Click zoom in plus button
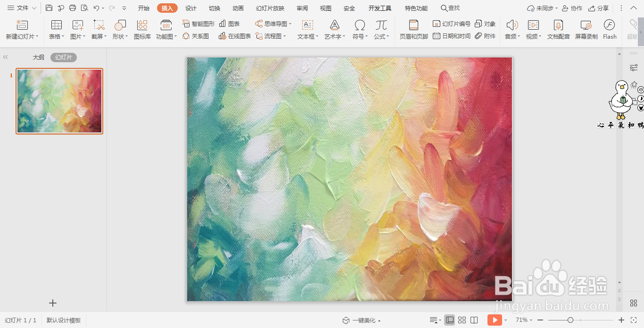 pyautogui.click(x=621, y=320)
